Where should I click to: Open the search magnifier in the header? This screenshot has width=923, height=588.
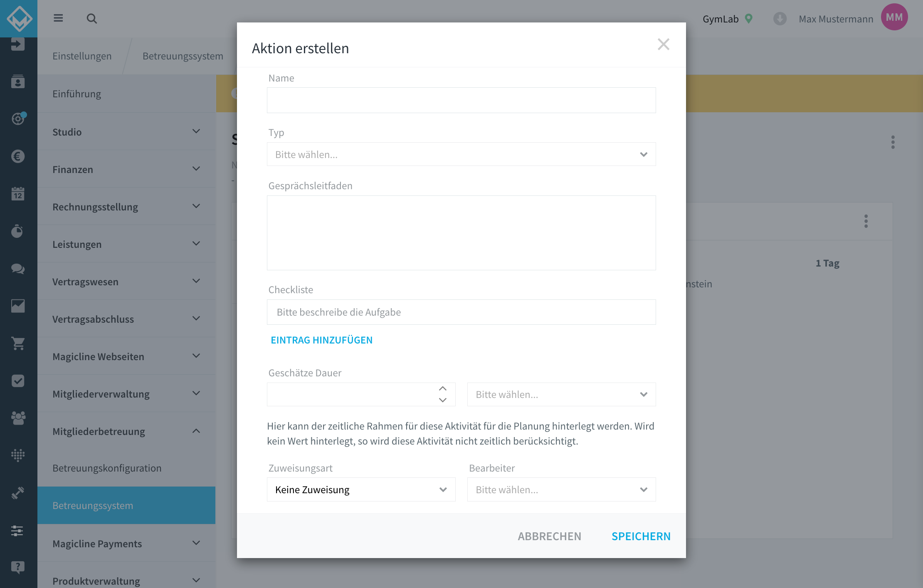click(x=91, y=19)
